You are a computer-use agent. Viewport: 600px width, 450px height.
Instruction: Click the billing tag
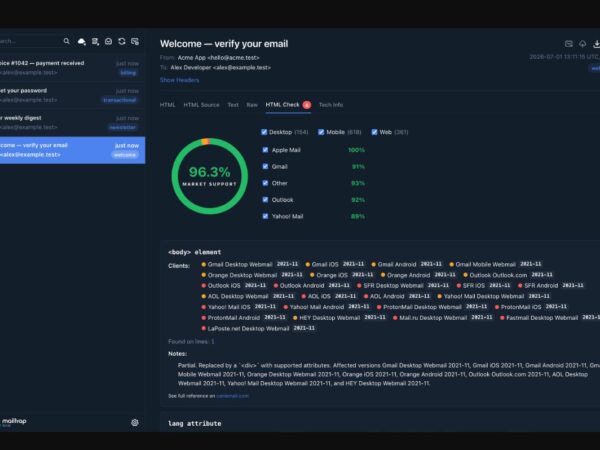coord(128,73)
